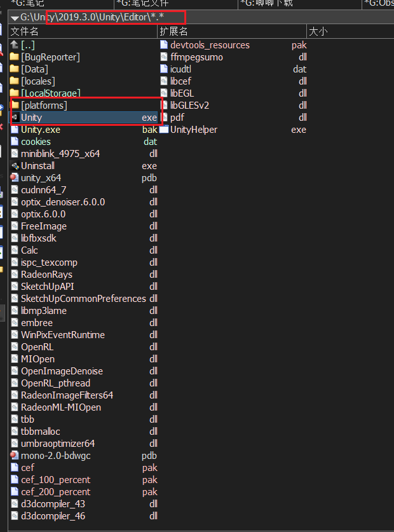
Task: Select the cookies dat file icon
Action: click(x=15, y=142)
